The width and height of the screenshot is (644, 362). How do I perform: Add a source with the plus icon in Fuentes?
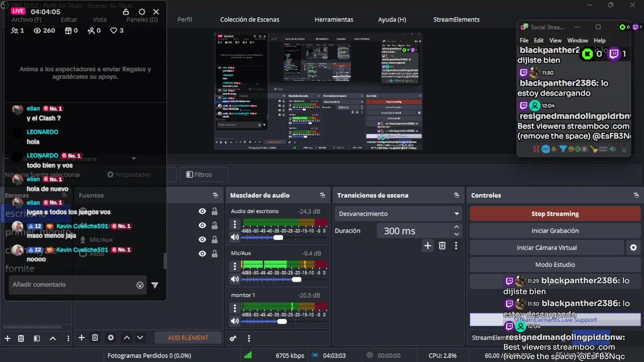point(82,338)
